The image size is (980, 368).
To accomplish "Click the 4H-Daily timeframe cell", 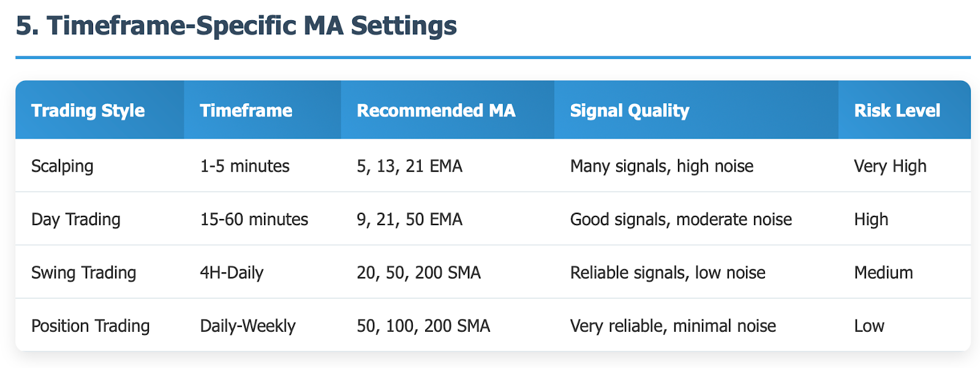I will (x=232, y=273).
